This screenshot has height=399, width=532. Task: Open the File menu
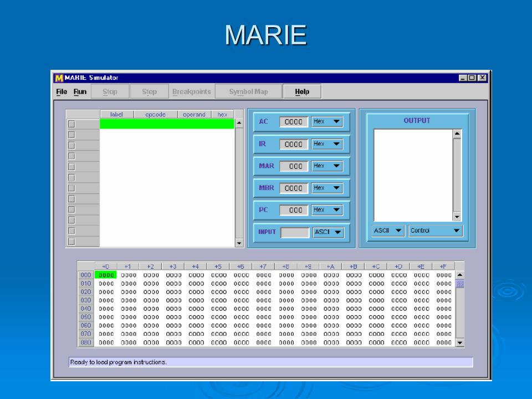tap(62, 91)
